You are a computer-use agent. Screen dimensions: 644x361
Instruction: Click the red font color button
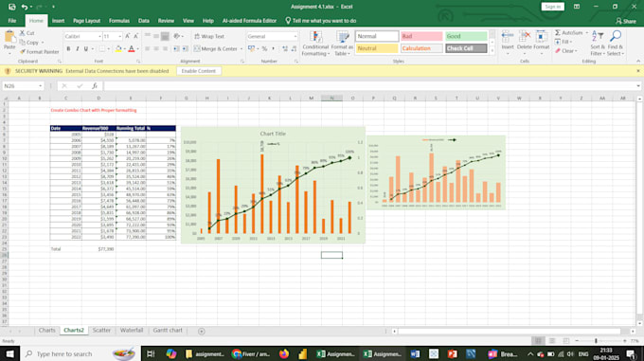(x=132, y=49)
